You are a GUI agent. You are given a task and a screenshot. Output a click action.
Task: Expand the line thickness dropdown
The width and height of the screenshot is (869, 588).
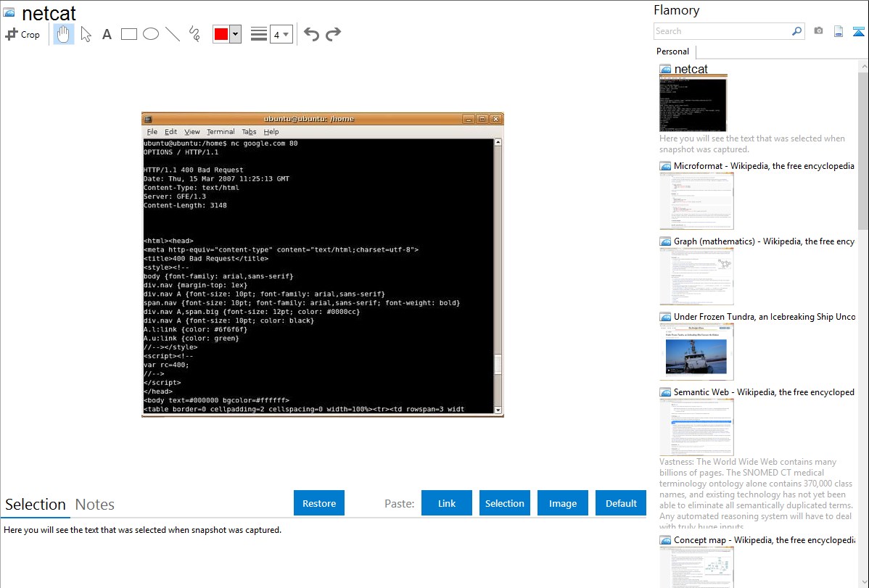(281, 34)
